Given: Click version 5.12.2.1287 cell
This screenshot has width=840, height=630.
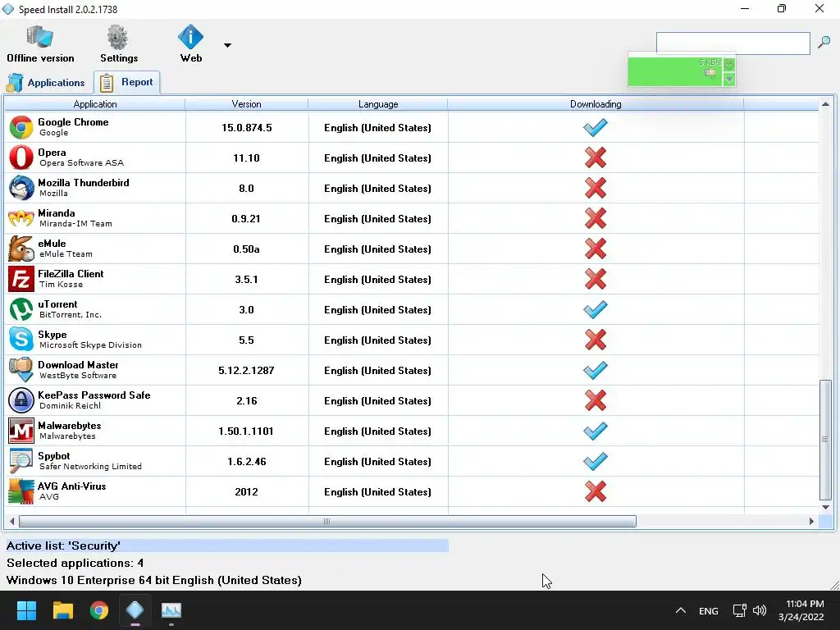Looking at the screenshot, I should point(246,370).
